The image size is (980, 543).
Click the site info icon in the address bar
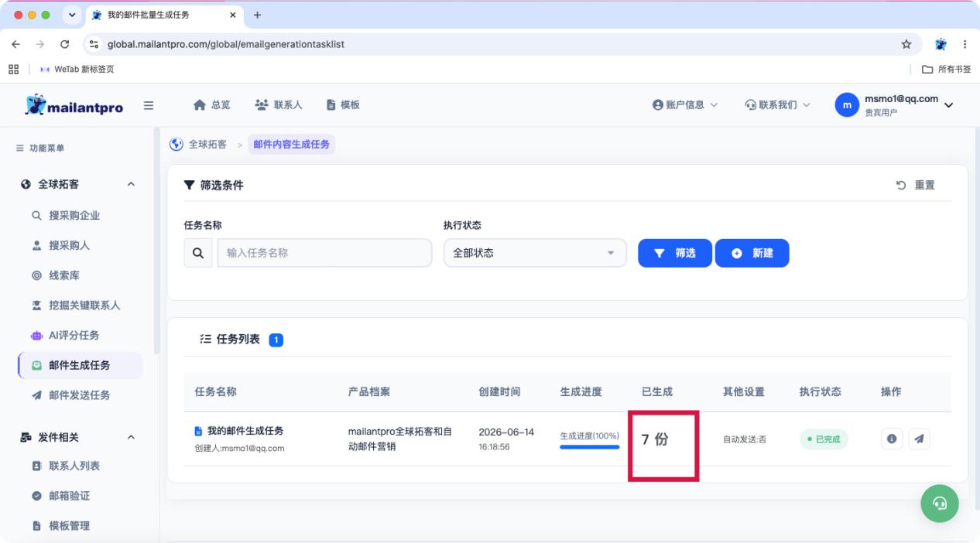click(94, 44)
